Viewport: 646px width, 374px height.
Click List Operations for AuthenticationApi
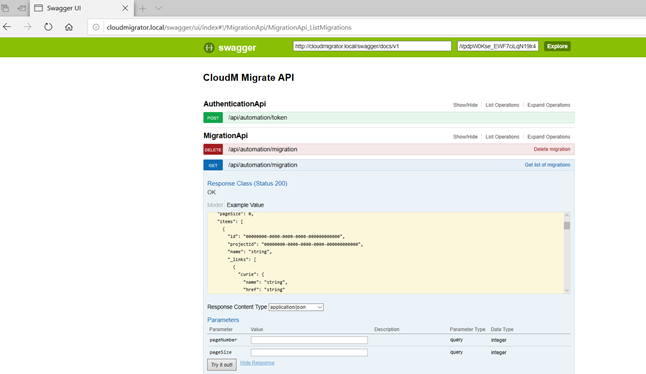[x=502, y=105]
